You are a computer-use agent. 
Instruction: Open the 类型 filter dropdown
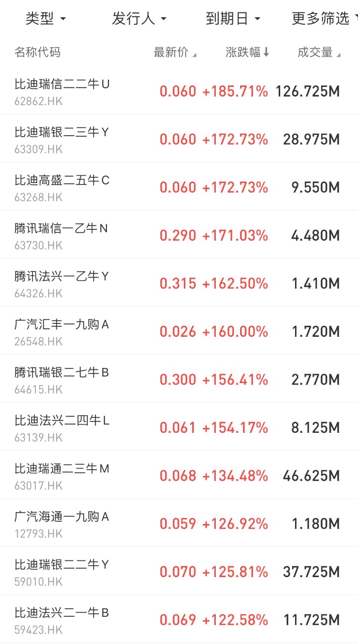coord(45,19)
